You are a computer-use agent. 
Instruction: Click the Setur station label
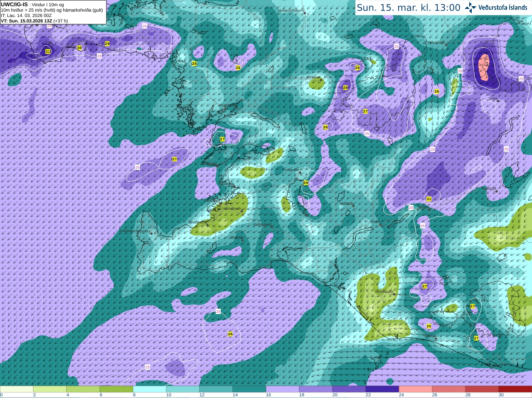493,99
